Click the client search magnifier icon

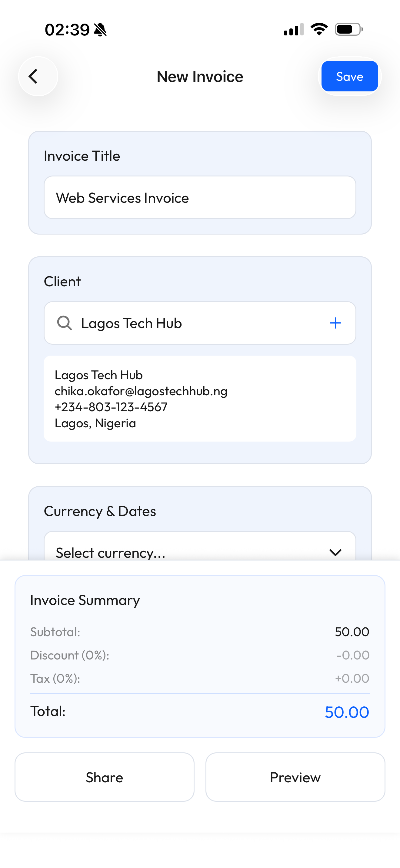[x=64, y=323]
